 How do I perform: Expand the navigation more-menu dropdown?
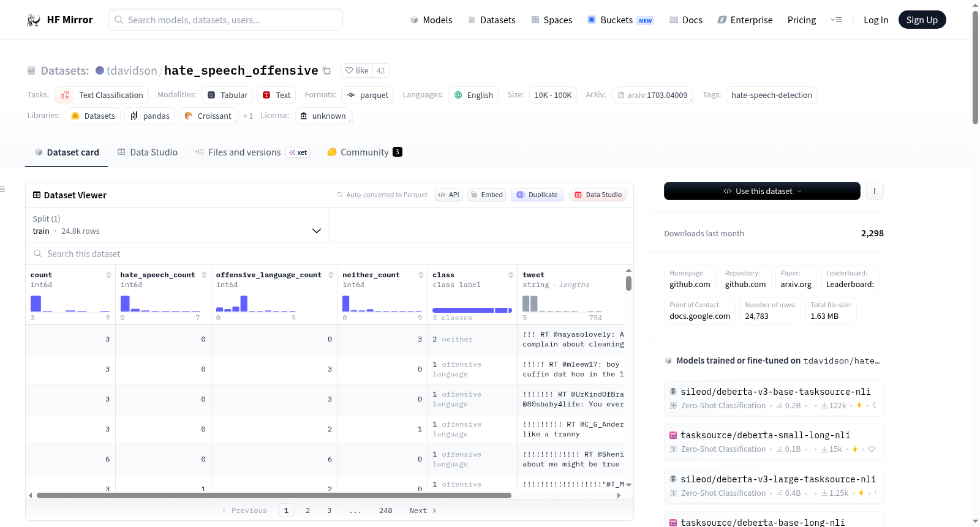point(836,20)
